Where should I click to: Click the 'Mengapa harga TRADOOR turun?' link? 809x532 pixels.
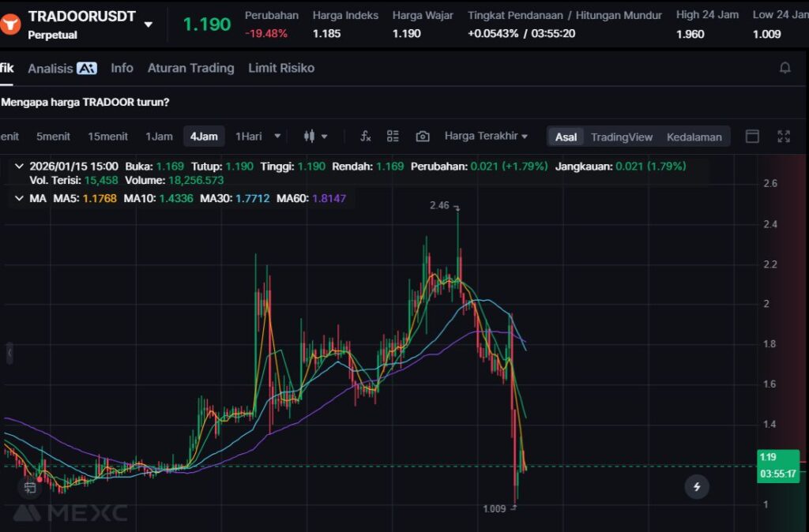point(85,102)
